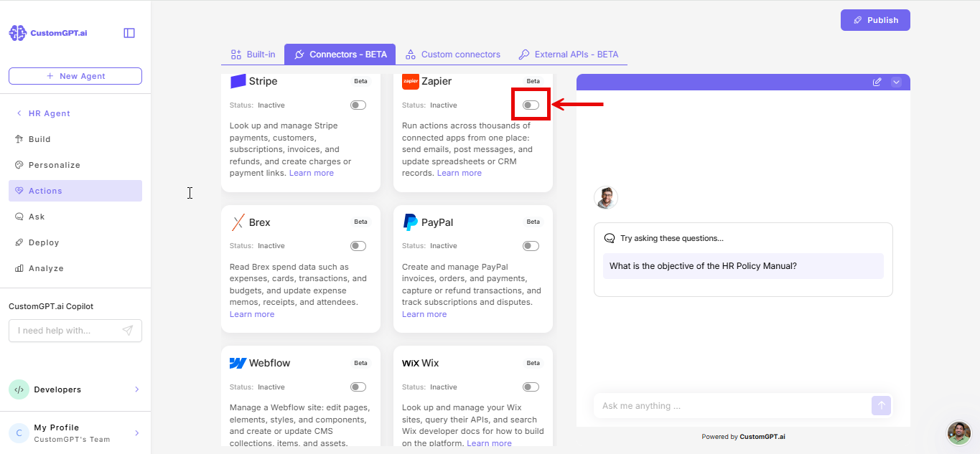
Task: Click the Build sidebar icon
Action: click(19, 139)
